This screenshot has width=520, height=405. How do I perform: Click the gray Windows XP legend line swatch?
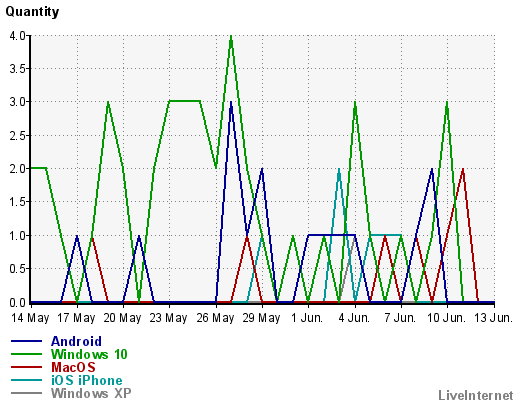[26, 393]
